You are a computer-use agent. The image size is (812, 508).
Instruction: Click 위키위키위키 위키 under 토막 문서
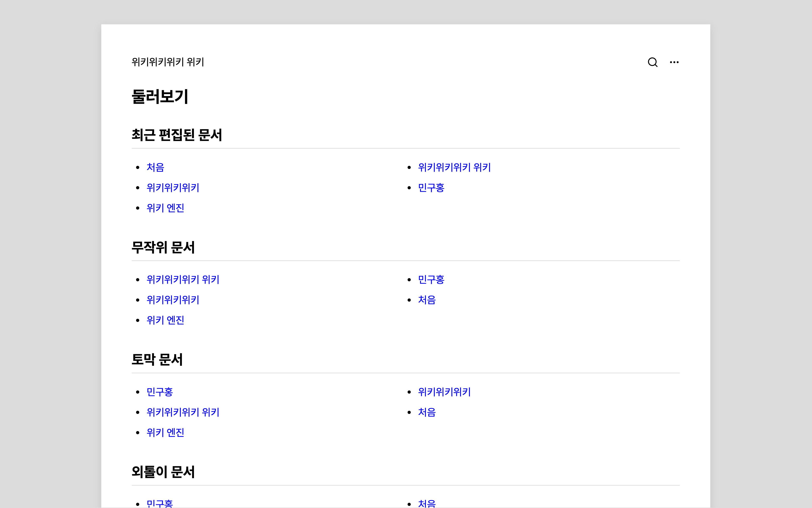pos(183,412)
